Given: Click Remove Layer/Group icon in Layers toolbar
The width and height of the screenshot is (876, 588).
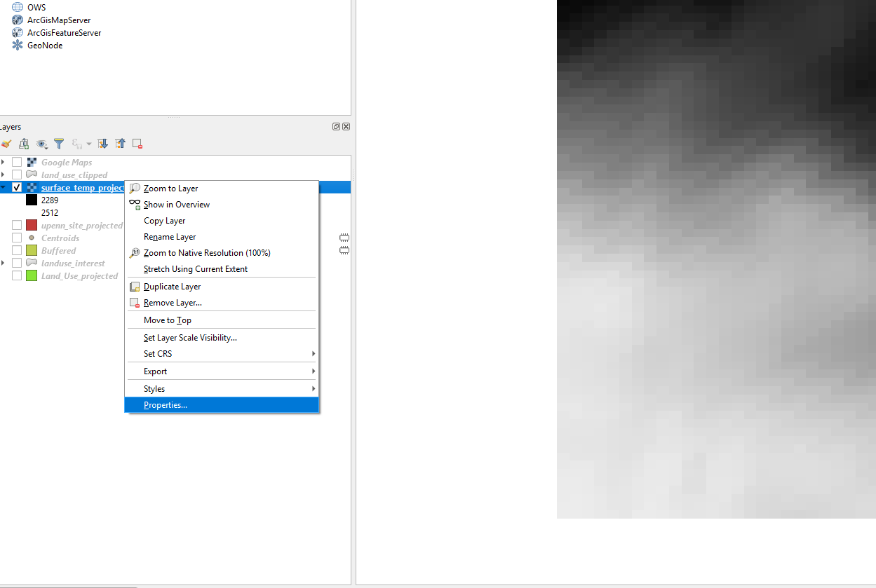Looking at the screenshot, I should pyautogui.click(x=137, y=144).
